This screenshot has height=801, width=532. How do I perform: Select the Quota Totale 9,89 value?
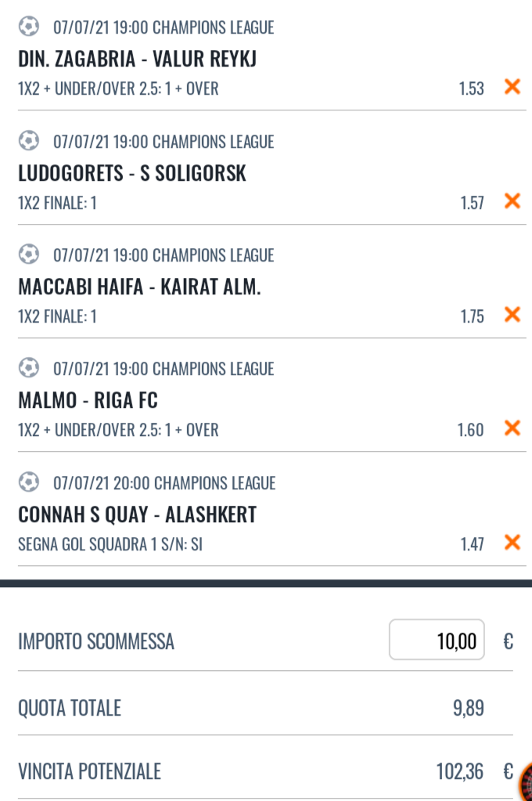(468, 709)
